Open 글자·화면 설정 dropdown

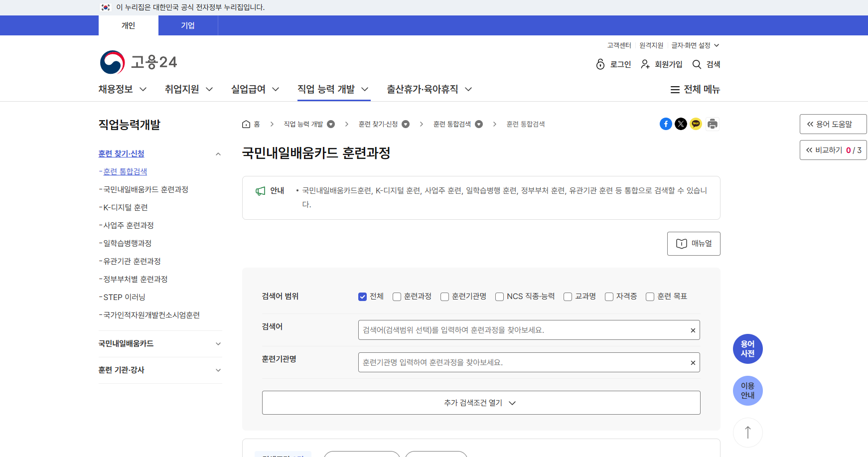point(695,45)
